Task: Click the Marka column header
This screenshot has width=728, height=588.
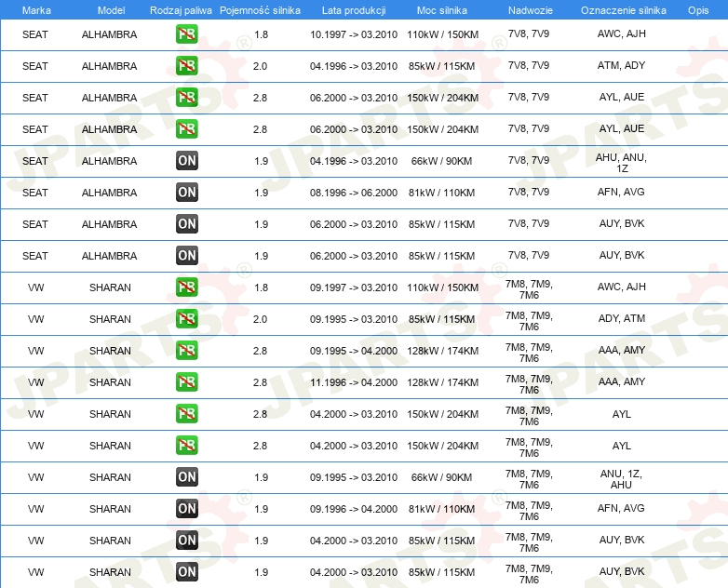Action: 36,10
